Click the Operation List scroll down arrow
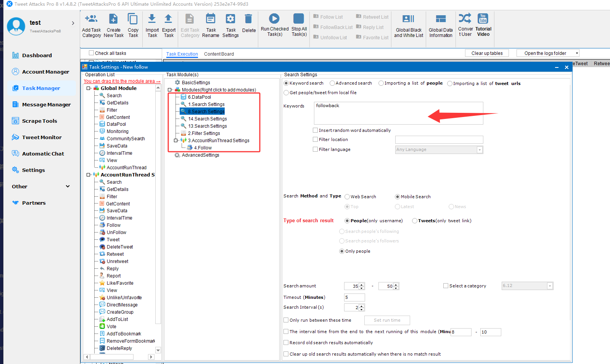 coord(158,350)
